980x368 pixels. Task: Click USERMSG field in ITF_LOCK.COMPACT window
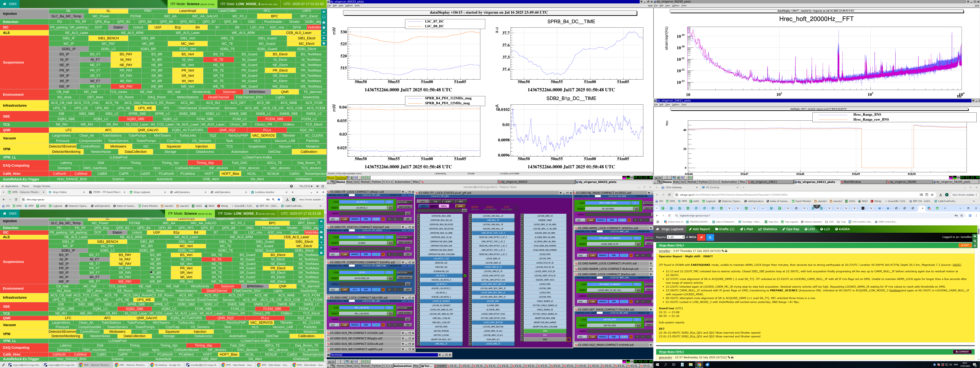click(x=372, y=214)
